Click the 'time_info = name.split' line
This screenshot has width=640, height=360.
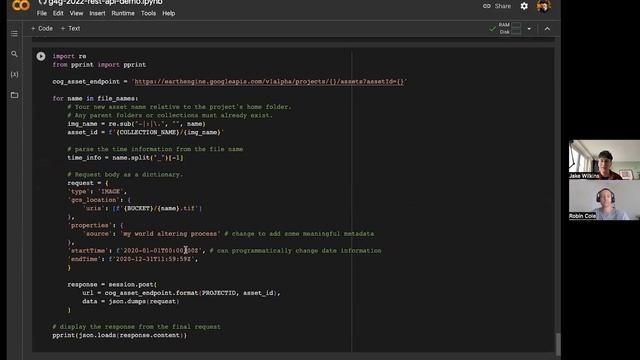pos(125,158)
